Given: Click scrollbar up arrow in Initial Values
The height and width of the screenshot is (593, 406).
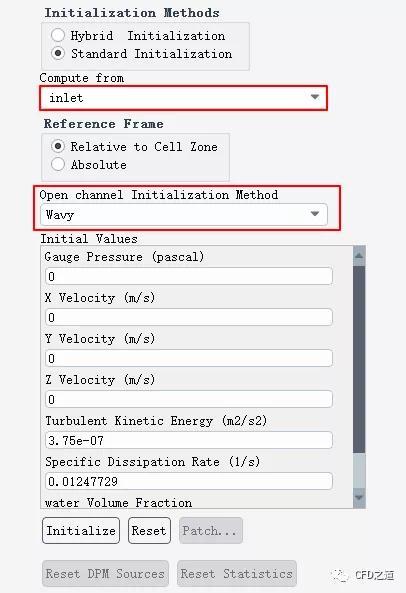Looking at the screenshot, I should (x=359, y=256).
